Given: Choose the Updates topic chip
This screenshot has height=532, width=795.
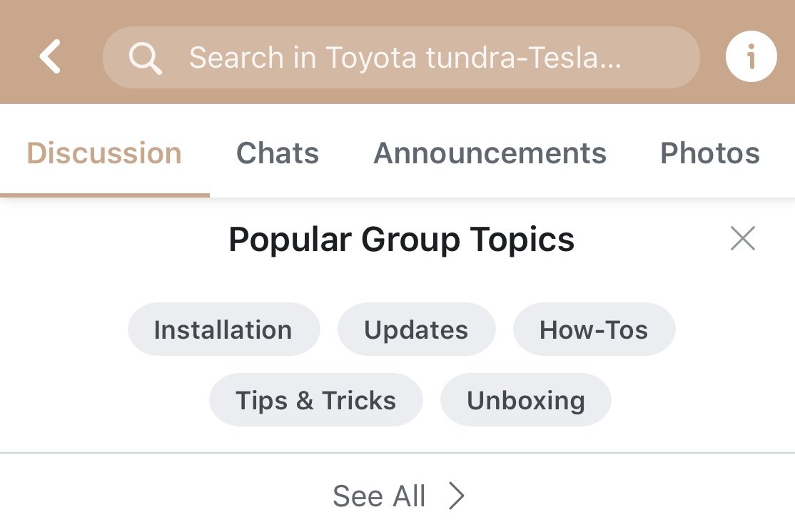Looking at the screenshot, I should click(x=416, y=329).
